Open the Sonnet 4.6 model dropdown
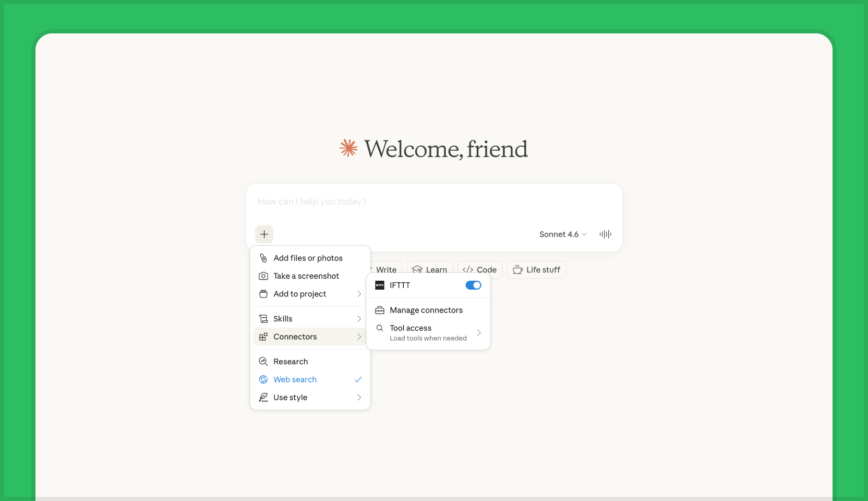 click(562, 234)
